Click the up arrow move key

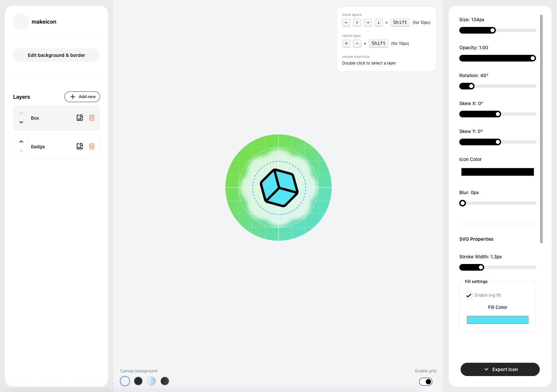[x=357, y=23]
